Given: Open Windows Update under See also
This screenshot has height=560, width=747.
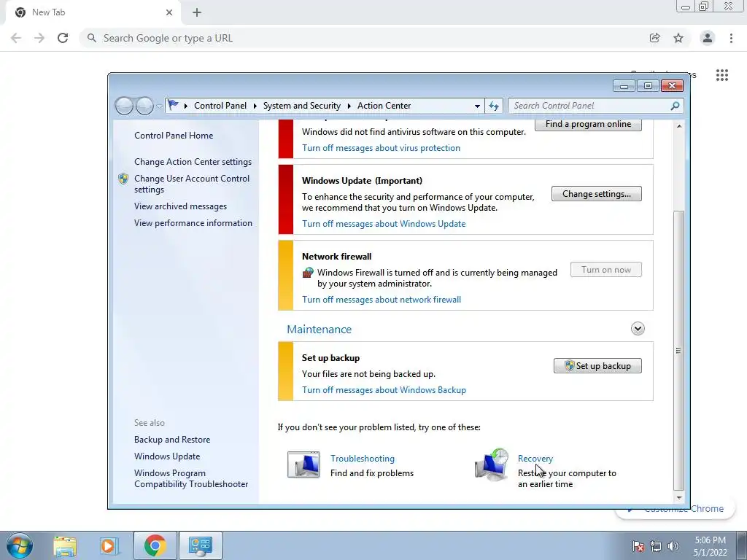Looking at the screenshot, I should 167,456.
